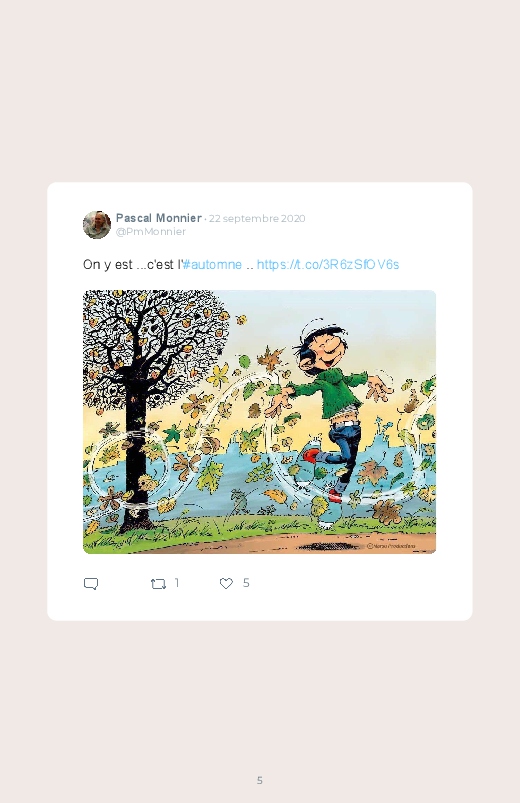Screen dimensions: 520x803
Task: Click the likes count 5
Action: point(246,583)
